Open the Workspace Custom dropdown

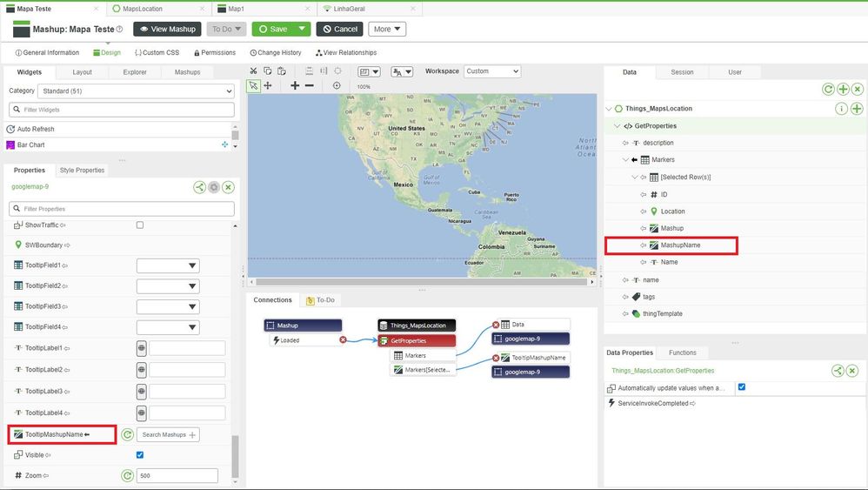click(491, 71)
